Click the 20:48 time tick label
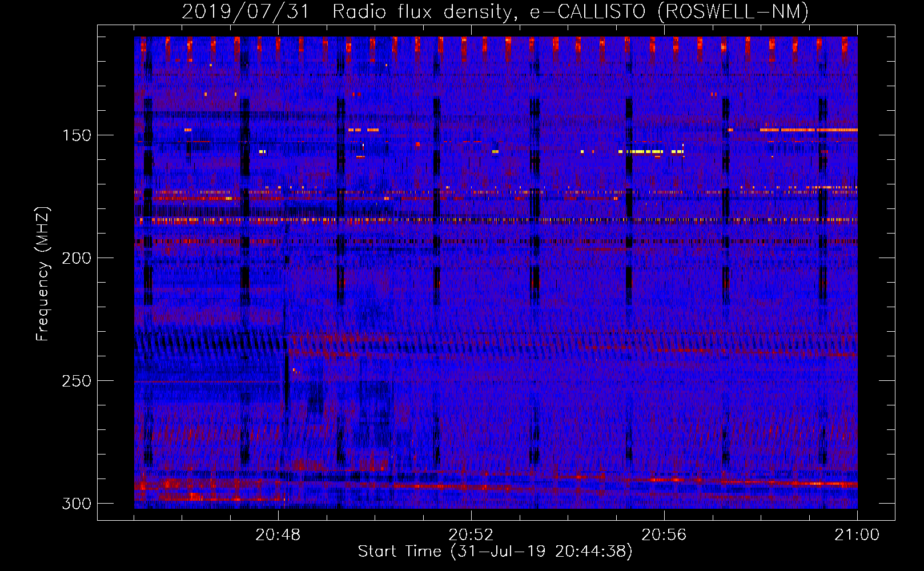The image size is (924, 571). click(x=278, y=535)
